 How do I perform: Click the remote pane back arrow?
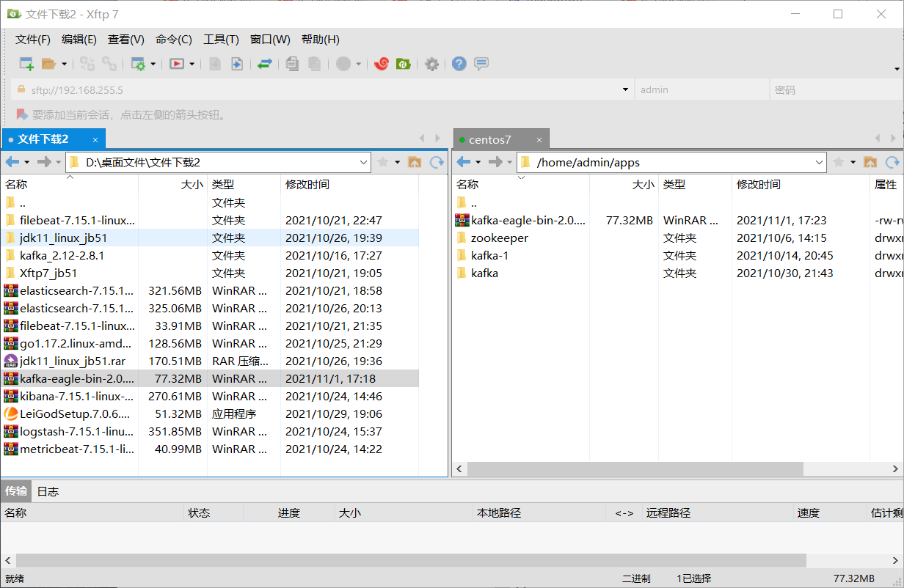[x=464, y=162]
